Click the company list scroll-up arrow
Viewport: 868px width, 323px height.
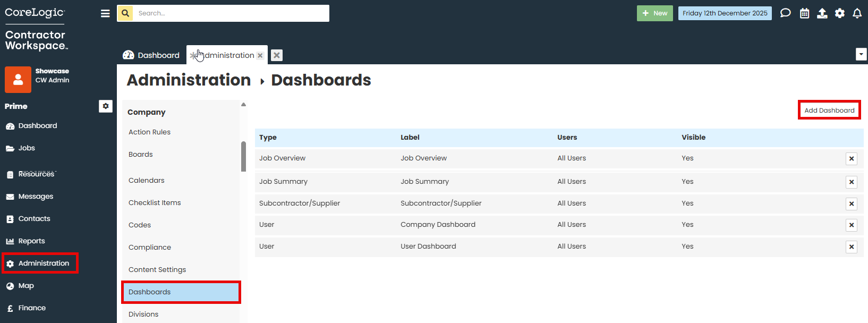pyautogui.click(x=243, y=105)
